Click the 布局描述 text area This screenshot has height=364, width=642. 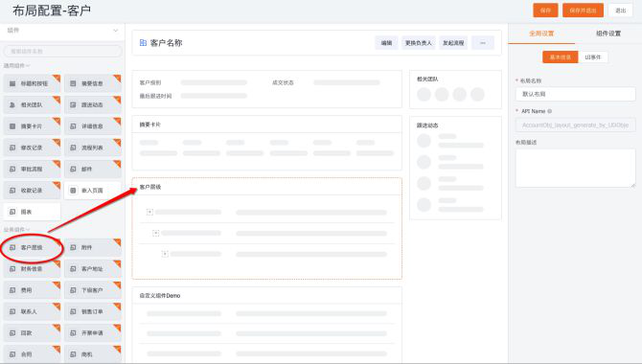click(575, 168)
